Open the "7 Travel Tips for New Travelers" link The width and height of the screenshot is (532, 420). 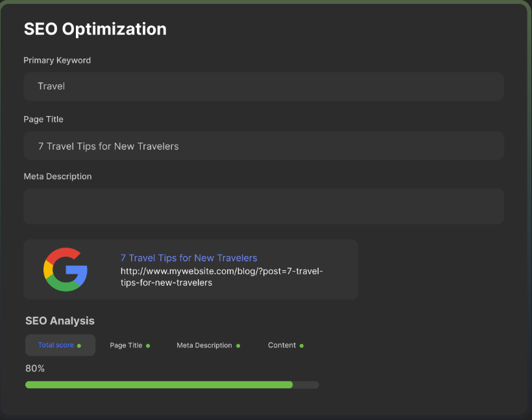(189, 258)
